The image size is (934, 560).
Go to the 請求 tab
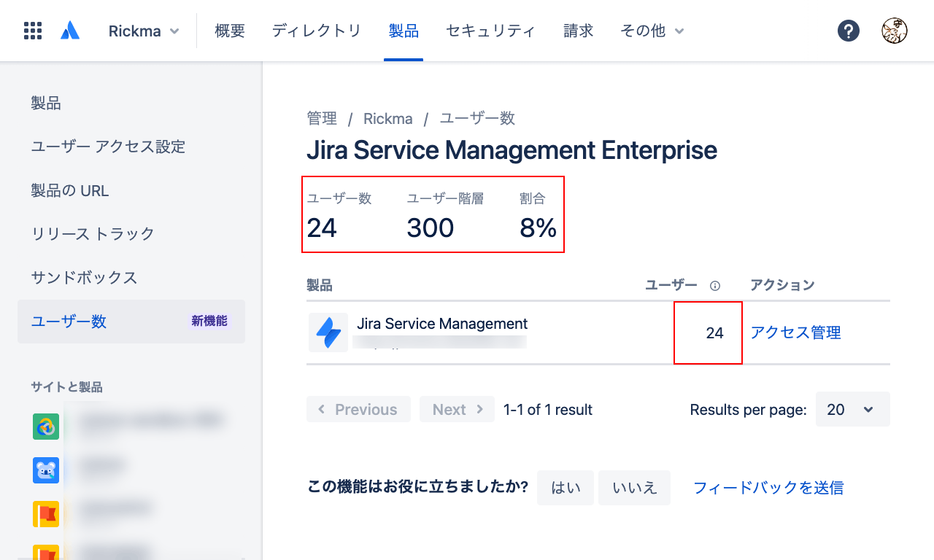(579, 31)
